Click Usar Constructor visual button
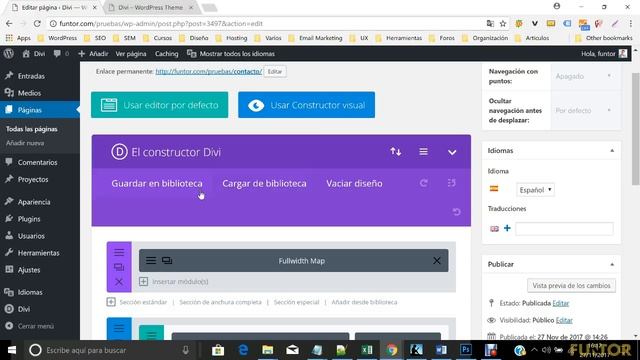 click(x=307, y=105)
